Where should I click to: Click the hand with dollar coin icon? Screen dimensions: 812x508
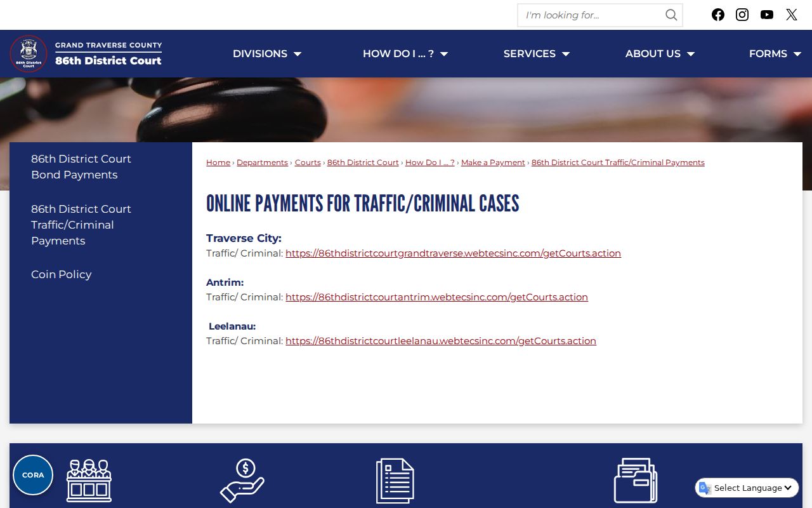tap(242, 481)
